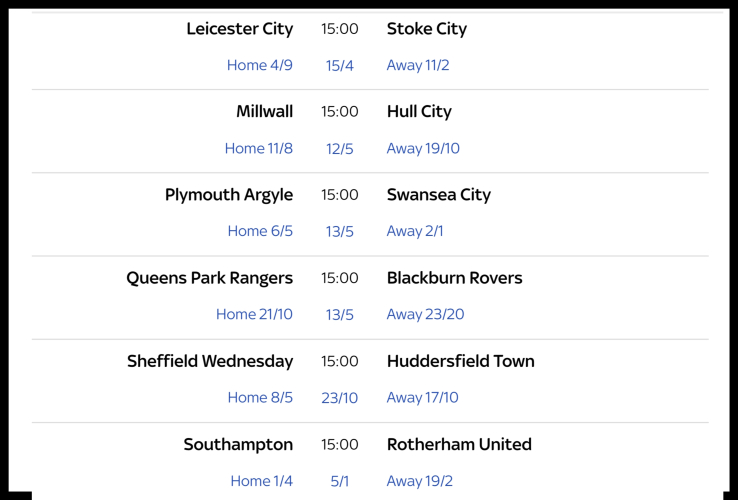Click the Huddersfield Town team name
This screenshot has height=500, width=738.
coord(460,361)
